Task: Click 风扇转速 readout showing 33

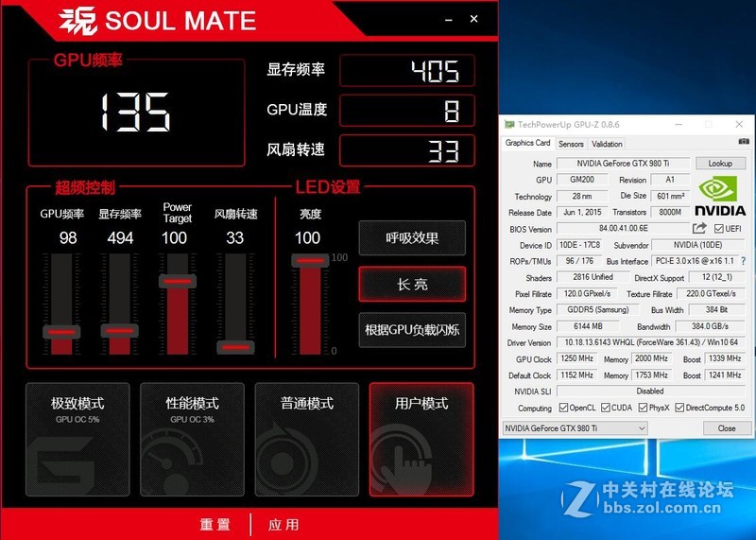Action: [407, 150]
